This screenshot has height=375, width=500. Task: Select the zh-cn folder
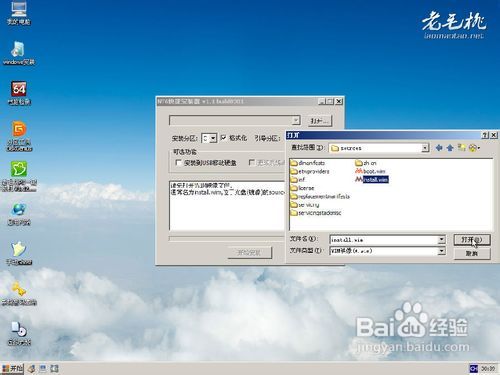pos(366,163)
